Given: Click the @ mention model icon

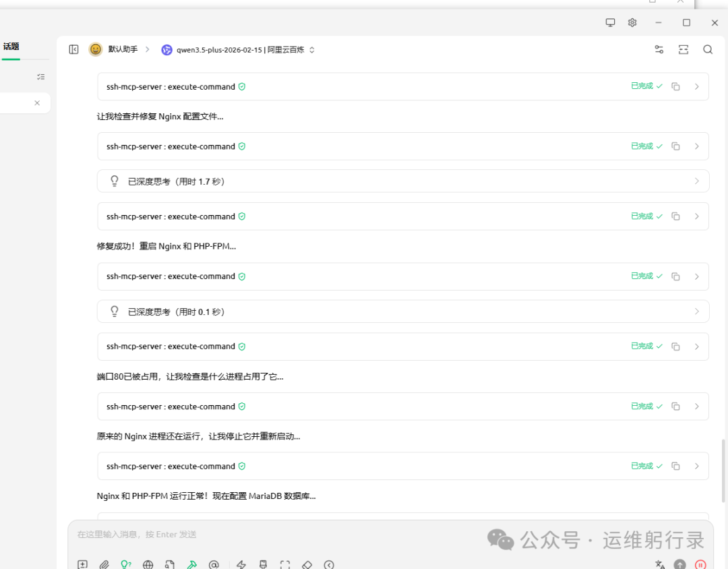Looking at the screenshot, I should pyautogui.click(x=214, y=564).
